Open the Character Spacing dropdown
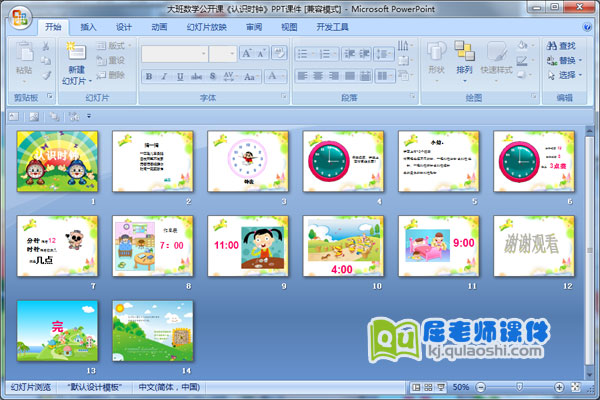This screenshot has height=400, width=600. pos(230,76)
